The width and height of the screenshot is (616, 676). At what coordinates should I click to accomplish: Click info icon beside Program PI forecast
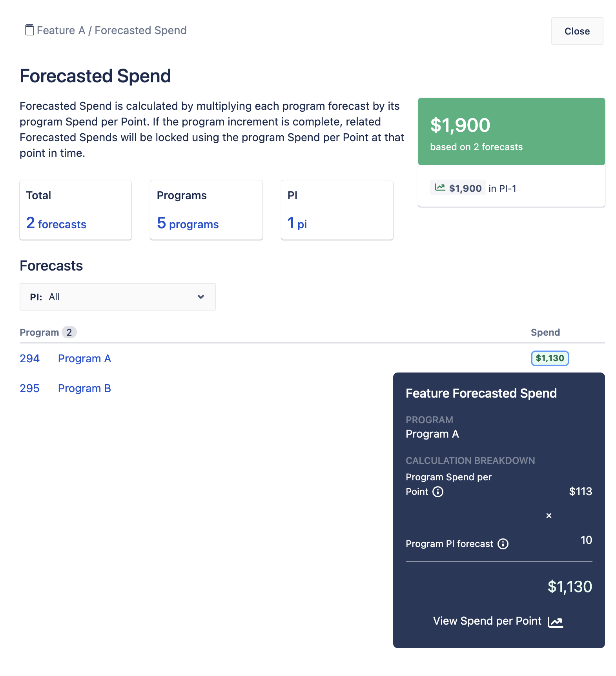point(503,544)
